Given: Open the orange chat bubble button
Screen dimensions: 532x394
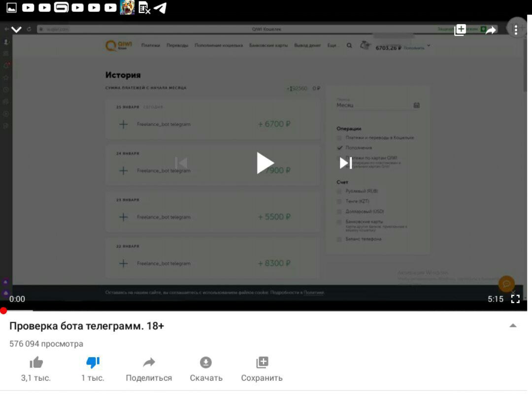Looking at the screenshot, I should [x=506, y=283].
